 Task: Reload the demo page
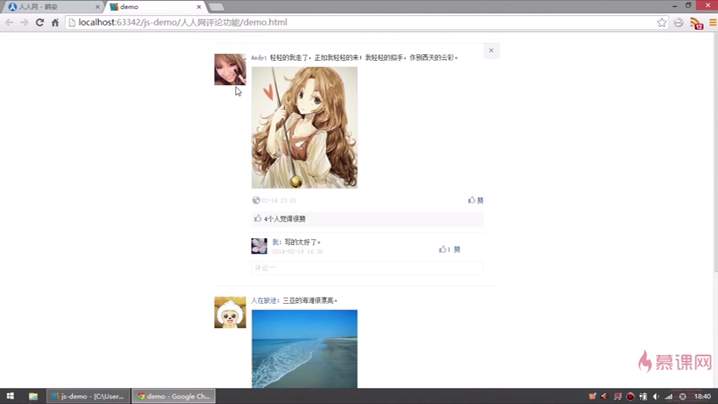[x=40, y=22]
